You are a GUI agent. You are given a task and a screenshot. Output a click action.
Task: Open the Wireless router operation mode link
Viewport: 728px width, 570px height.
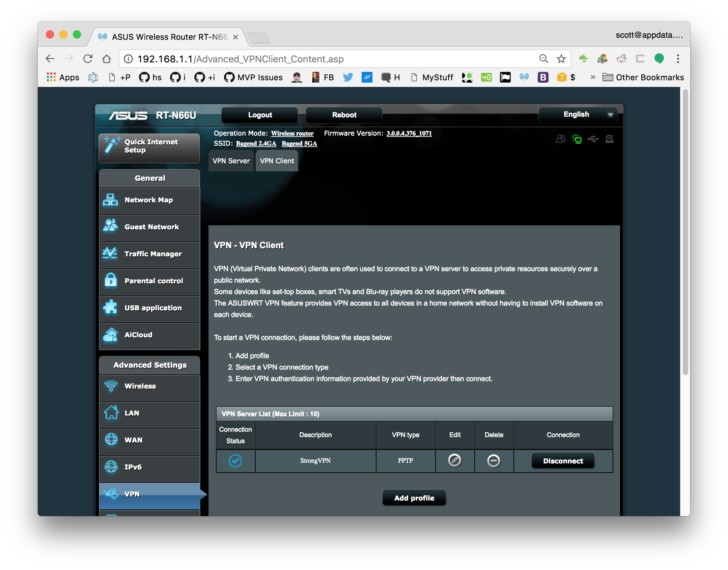[x=292, y=133]
